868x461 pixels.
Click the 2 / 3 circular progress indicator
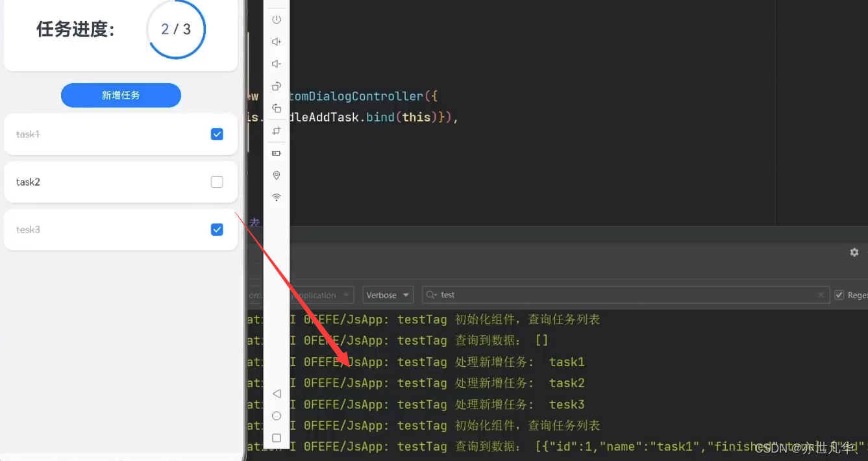coord(176,29)
